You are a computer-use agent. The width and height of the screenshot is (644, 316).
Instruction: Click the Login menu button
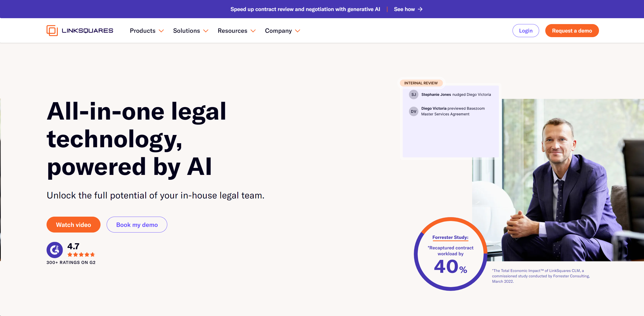click(x=526, y=30)
